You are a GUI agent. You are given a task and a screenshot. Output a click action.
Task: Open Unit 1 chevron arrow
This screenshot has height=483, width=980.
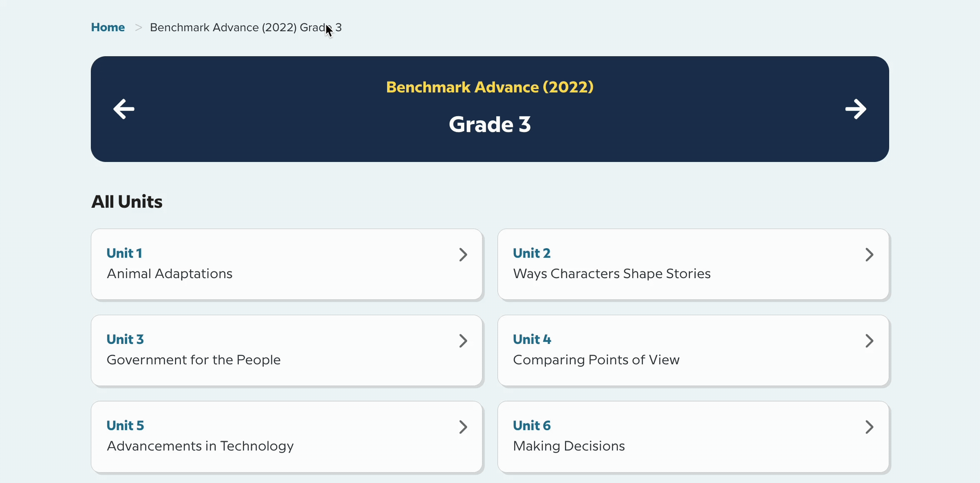463,255
